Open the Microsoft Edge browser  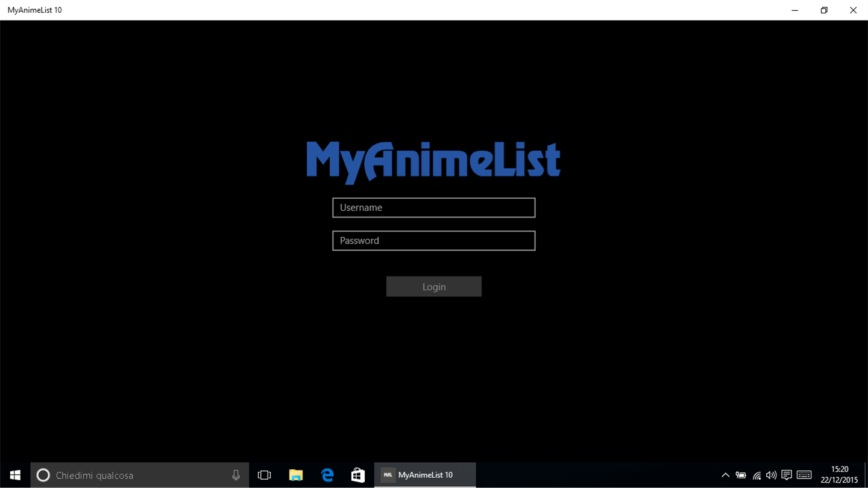pyautogui.click(x=327, y=475)
